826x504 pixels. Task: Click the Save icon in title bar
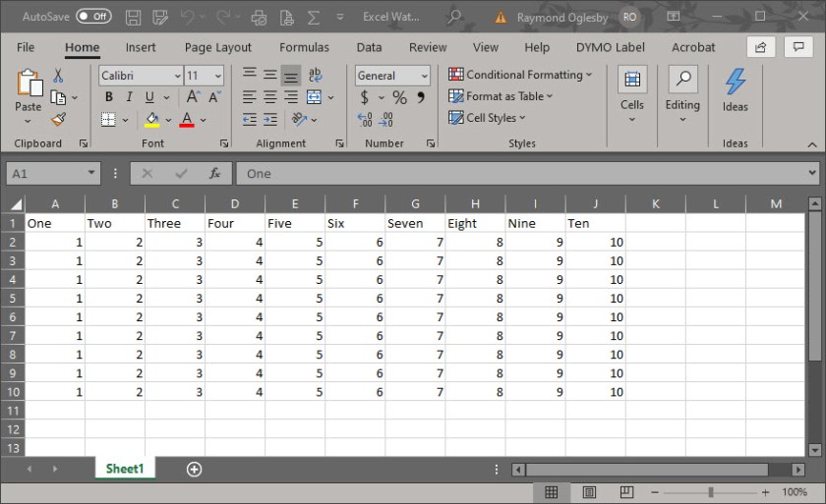(x=134, y=18)
